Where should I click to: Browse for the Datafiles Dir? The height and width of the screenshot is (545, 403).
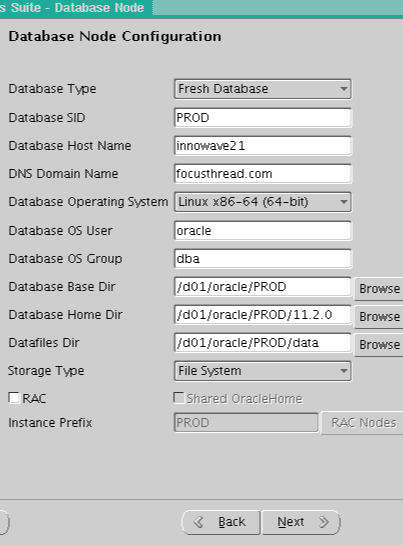pos(379,345)
